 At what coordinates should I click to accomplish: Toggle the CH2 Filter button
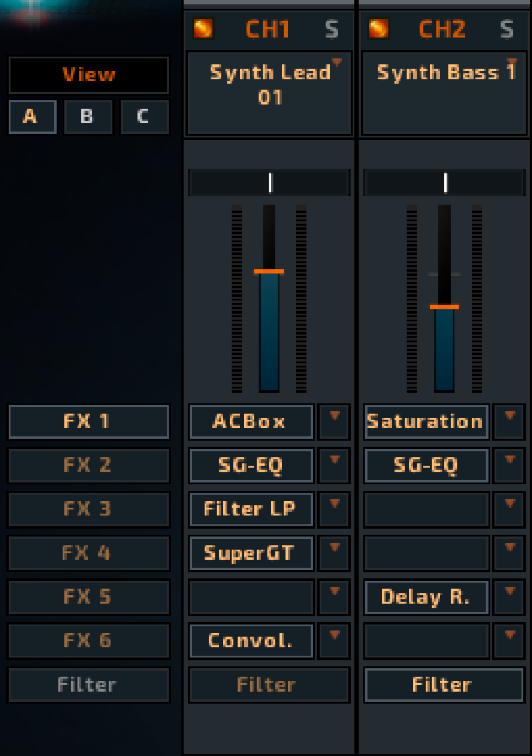(441, 685)
